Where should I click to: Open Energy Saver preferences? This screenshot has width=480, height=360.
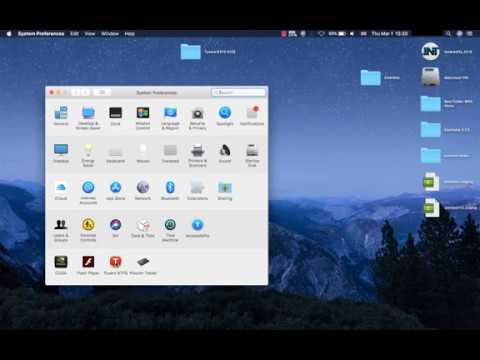coord(88,155)
